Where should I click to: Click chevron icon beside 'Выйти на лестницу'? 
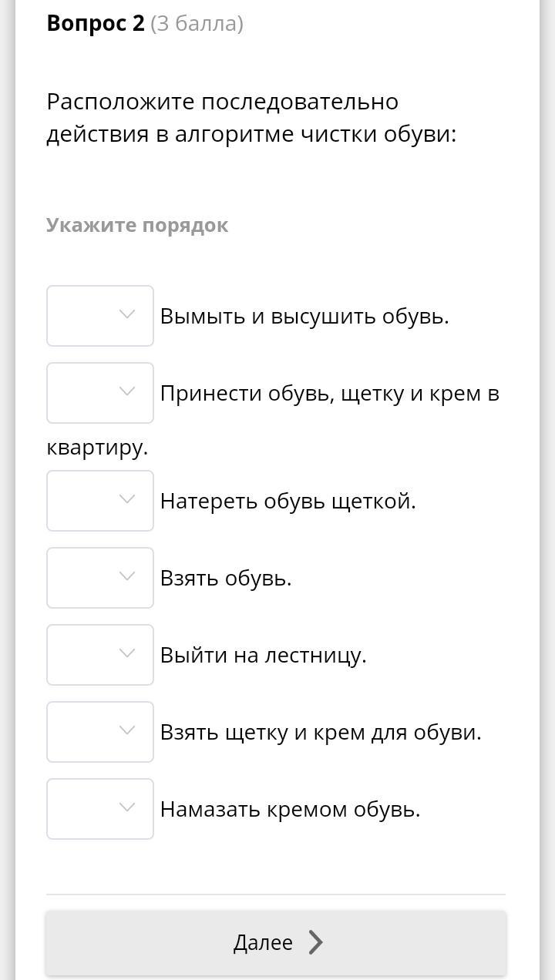click(x=127, y=653)
